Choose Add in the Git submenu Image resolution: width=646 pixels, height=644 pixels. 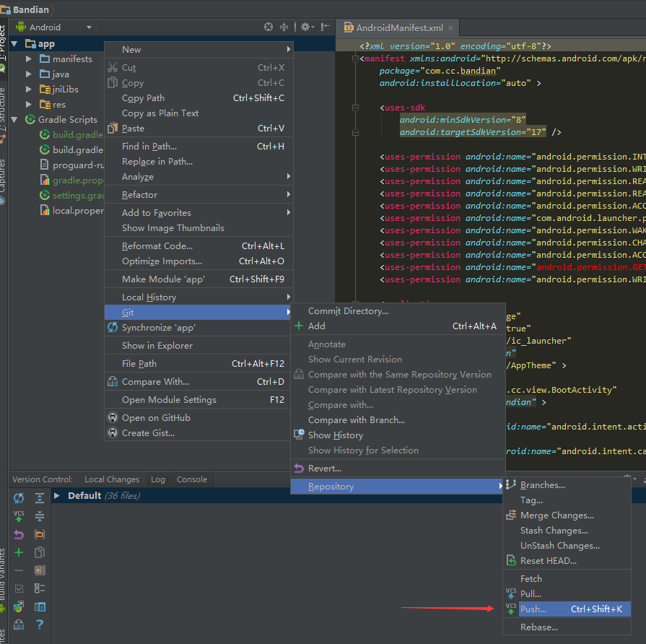(x=398, y=326)
